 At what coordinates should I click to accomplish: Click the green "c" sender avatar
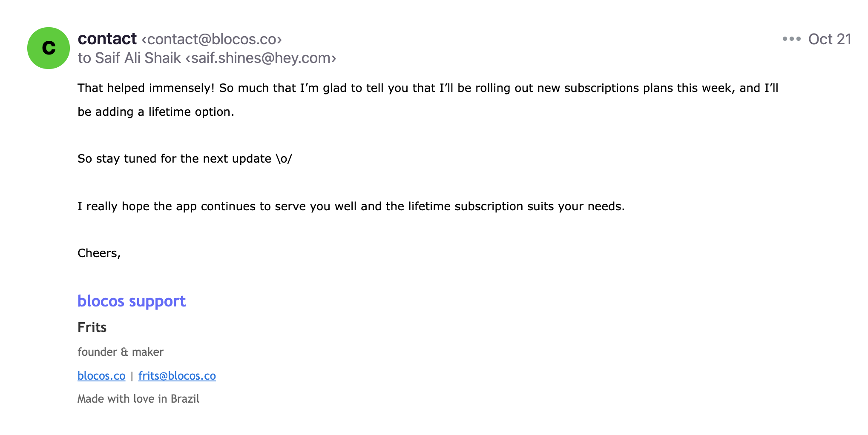49,48
